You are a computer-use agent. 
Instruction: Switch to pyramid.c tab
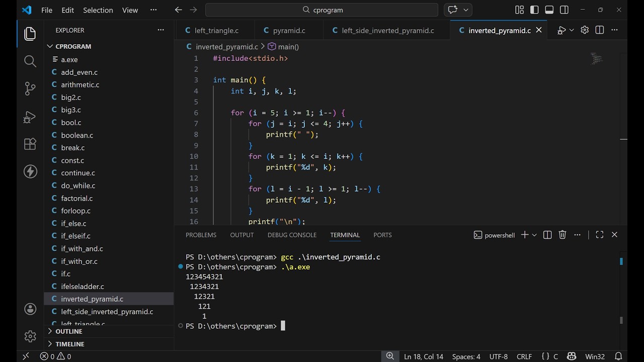pos(289,30)
